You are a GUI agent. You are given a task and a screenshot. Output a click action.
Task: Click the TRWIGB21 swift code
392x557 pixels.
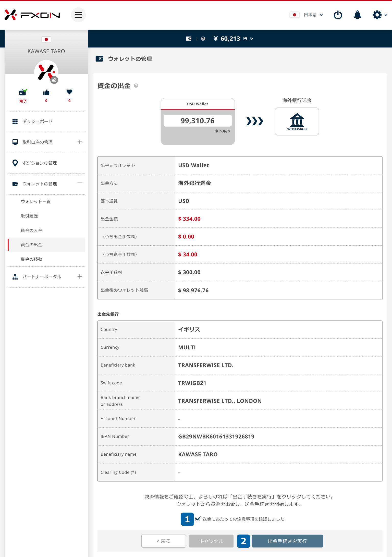[192, 383]
